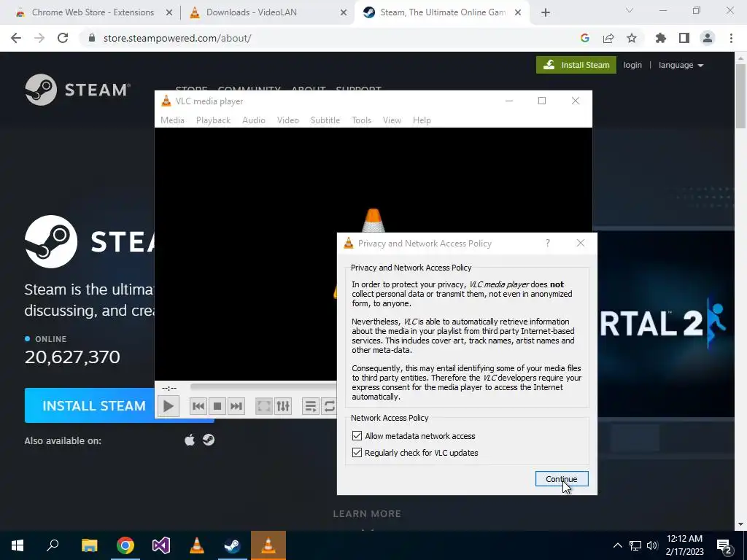This screenshot has height=560, width=747.
Task: Open the Steam language dropdown
Action: pyautogui.click(x=681, y=65)
